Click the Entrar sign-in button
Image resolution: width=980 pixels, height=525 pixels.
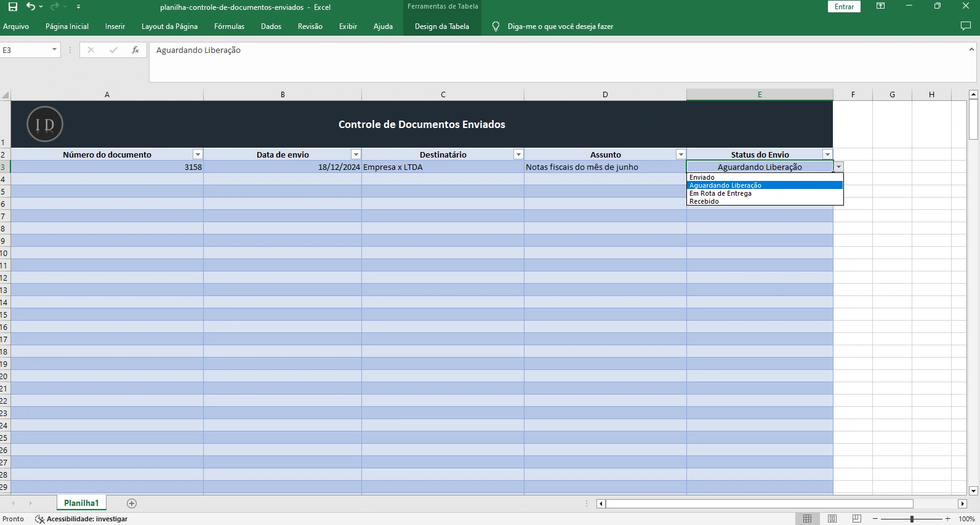point(844,7)
